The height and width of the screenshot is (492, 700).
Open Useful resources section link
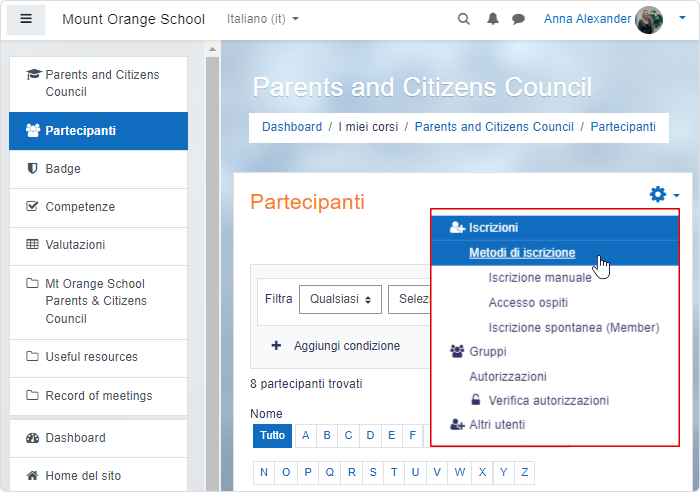point(99,357)
